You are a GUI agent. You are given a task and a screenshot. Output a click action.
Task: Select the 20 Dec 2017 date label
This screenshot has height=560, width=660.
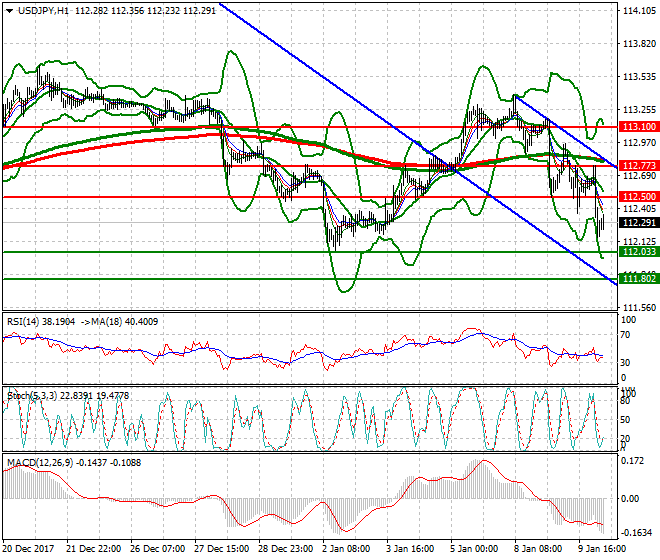point(28,549)
